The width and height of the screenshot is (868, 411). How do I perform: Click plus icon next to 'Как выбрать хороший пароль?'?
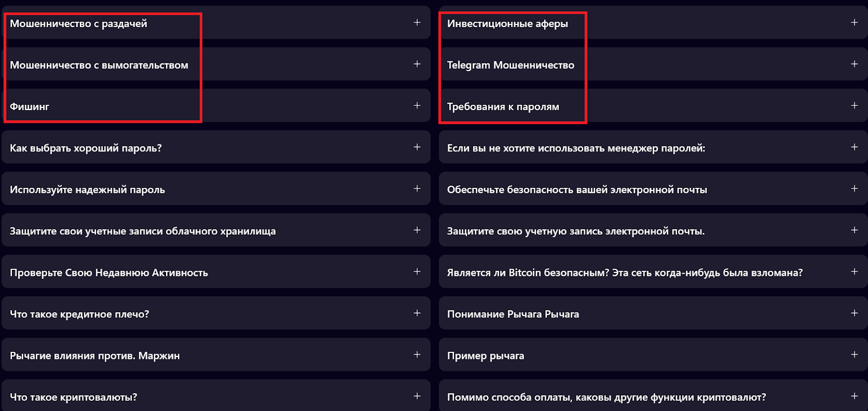(417, 147)
